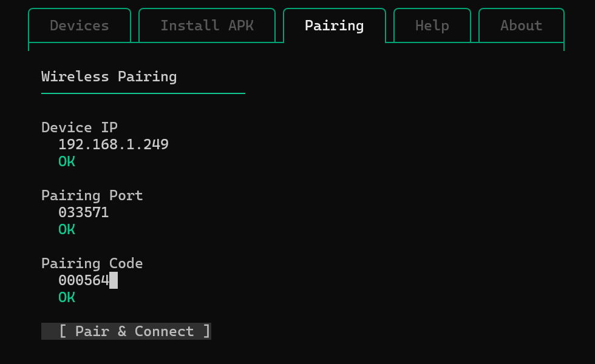Click the Device IP label
Viewport: 595px width, 364px height.
point(79,127)
